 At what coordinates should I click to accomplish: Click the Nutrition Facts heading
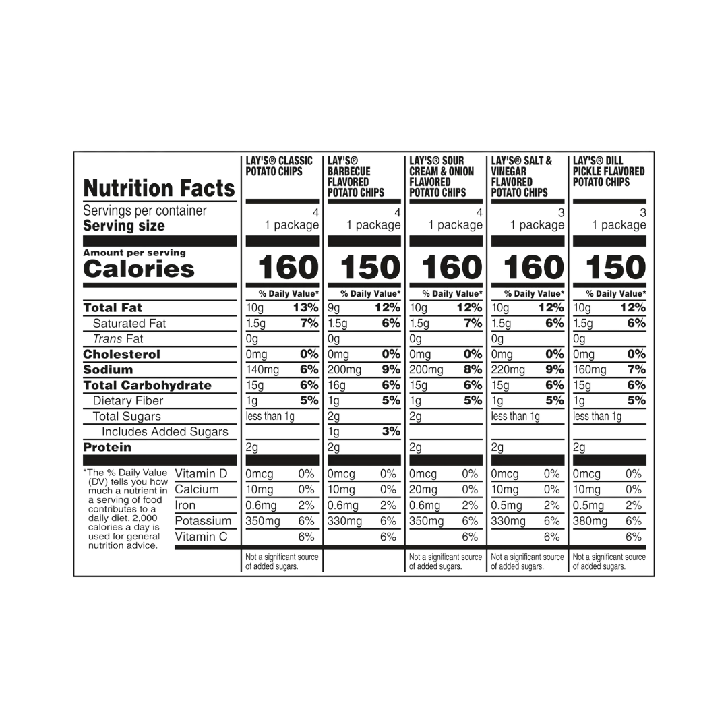click(159, 188)
